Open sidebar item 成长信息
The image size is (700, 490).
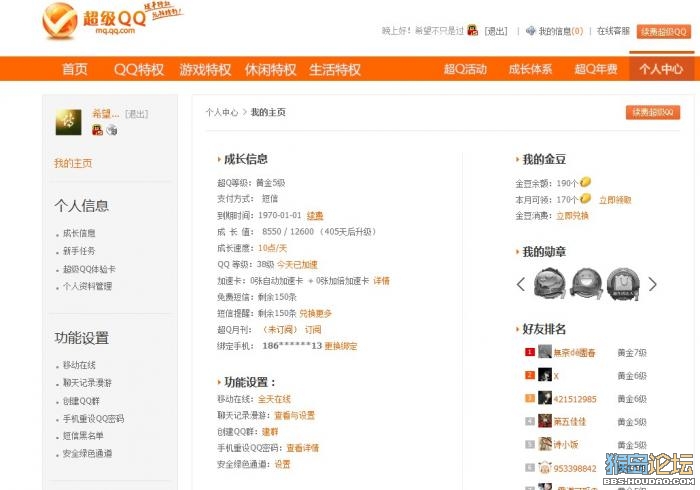[79, 233]
